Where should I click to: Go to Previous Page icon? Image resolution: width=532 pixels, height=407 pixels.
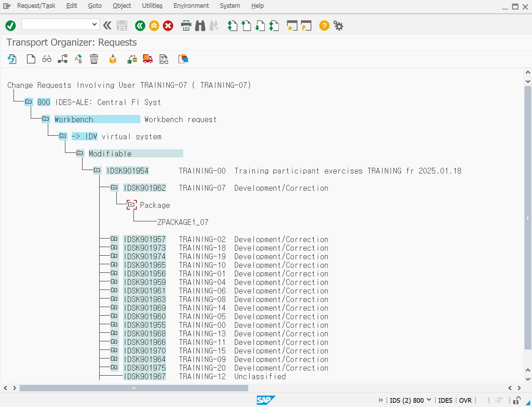[x=246, y=26]
